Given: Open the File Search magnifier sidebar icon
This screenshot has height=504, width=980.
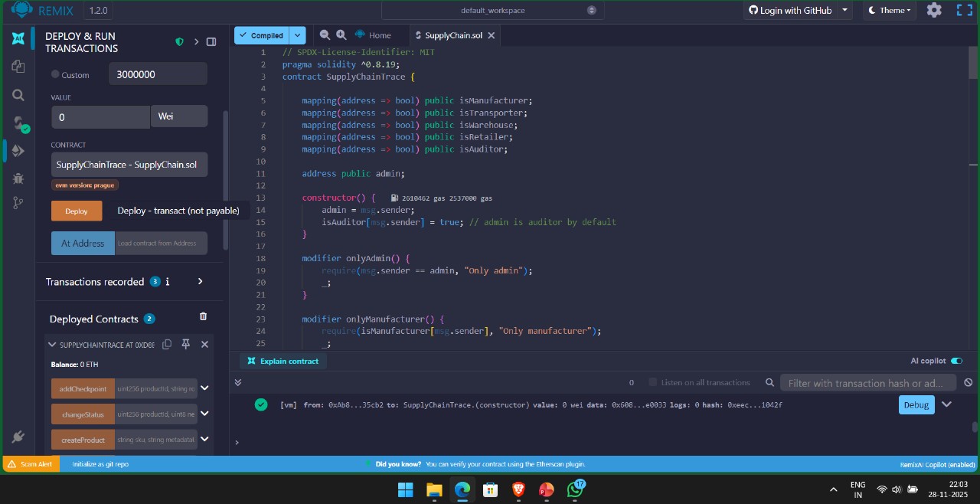Looking at the screenshot, I should (18, 95).
